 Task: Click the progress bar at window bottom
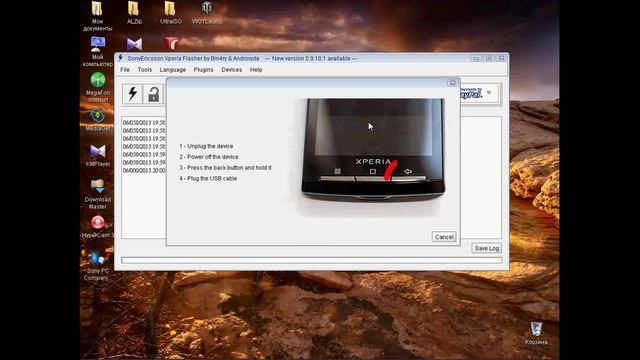312,260
